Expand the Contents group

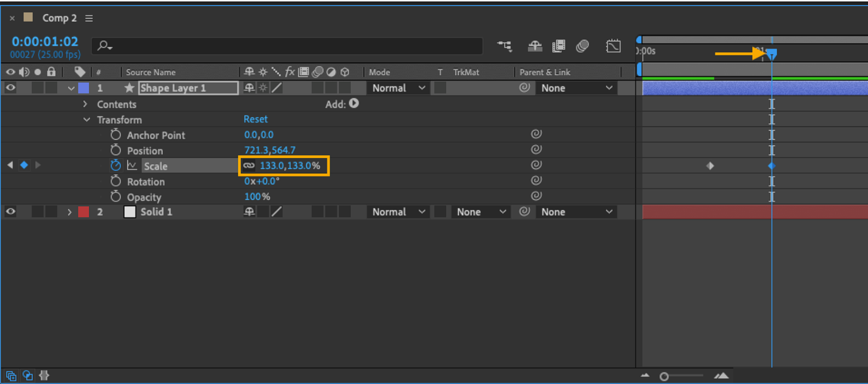(x=85, y=104)
